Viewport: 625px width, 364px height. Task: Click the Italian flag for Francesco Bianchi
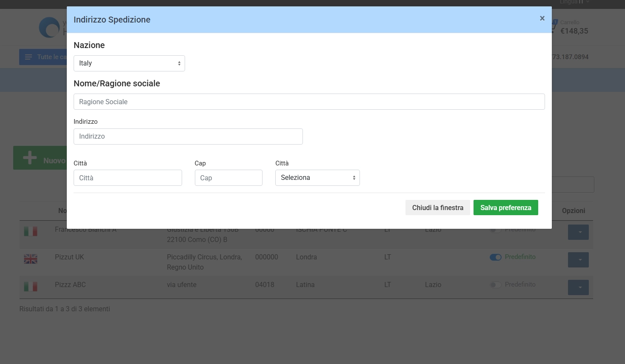31,231
